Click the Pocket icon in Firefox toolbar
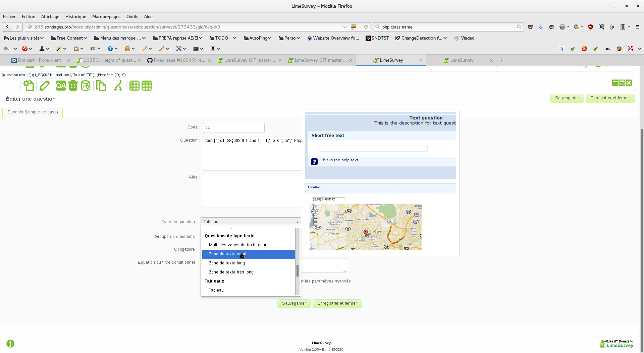This screenshot has width=644, height=353. click(530, 27)
